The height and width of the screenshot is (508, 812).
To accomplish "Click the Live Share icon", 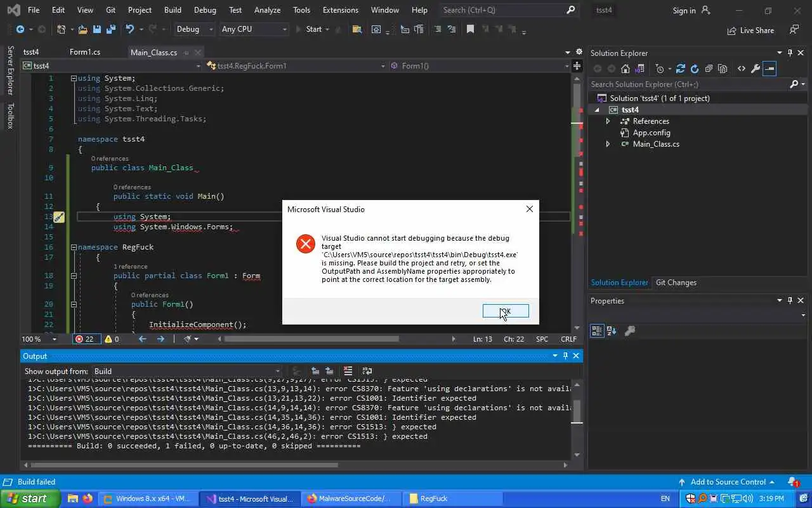I will [x=750, y=30].
